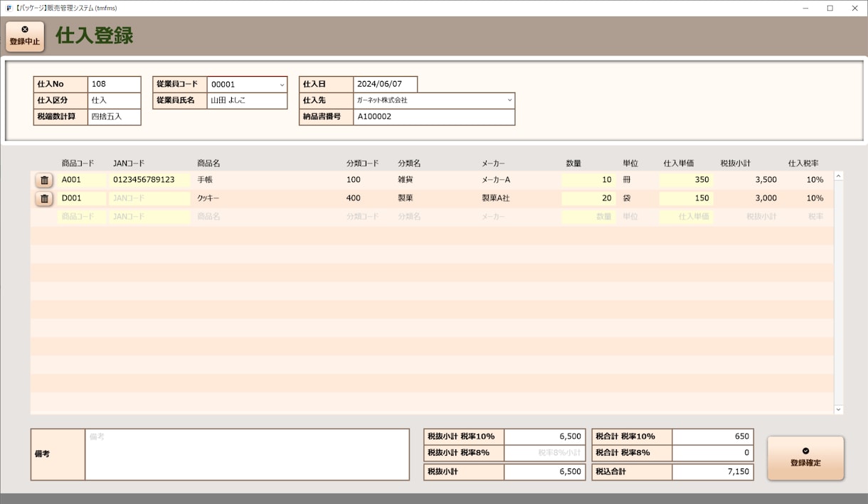Click the 仕入区分 field
The image size is (868, 504).
click(115, 100)
